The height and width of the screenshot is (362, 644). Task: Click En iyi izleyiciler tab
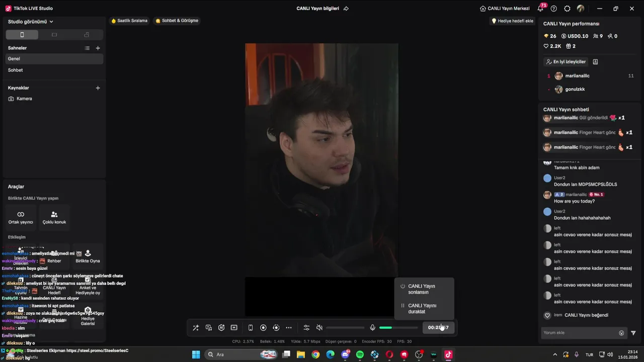tap(566, 62)
